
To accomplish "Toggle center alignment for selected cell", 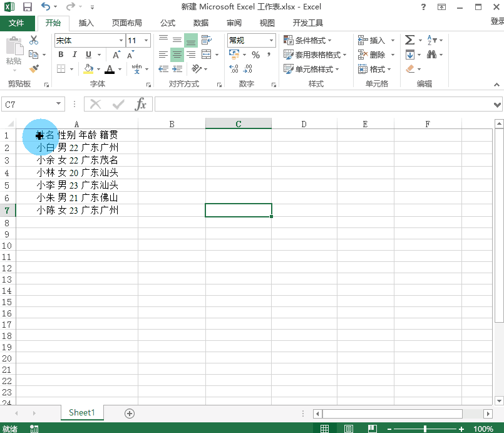I will pyautogui.click(x=176, y=54).
